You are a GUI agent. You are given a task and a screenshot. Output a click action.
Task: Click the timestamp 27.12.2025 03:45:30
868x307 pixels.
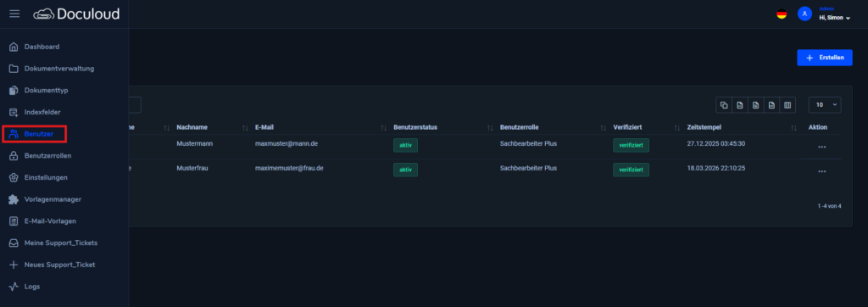tap(715, 143)
